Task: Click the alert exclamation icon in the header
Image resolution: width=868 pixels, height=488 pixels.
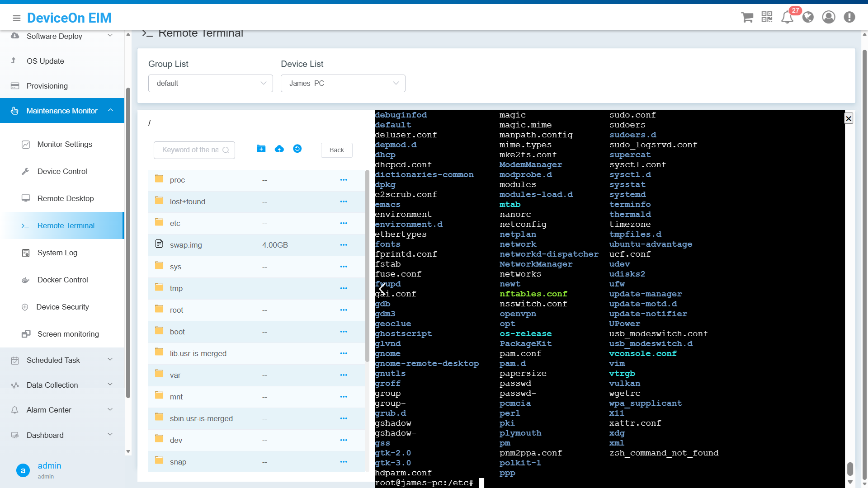Action: click(x=849, y=17)
